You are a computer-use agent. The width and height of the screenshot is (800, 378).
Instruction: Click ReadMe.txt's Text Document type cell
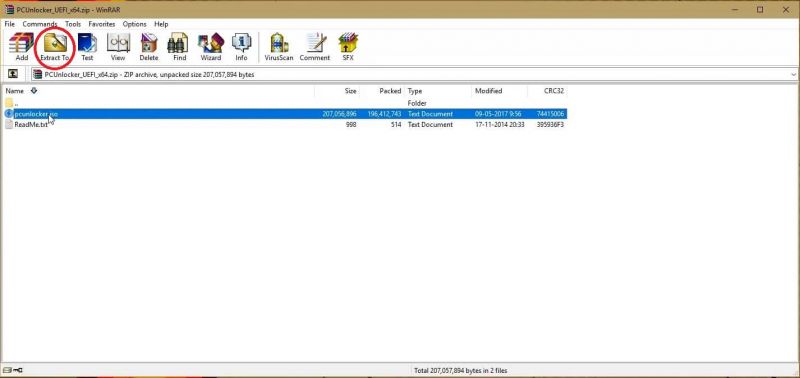tap(430, 124)
